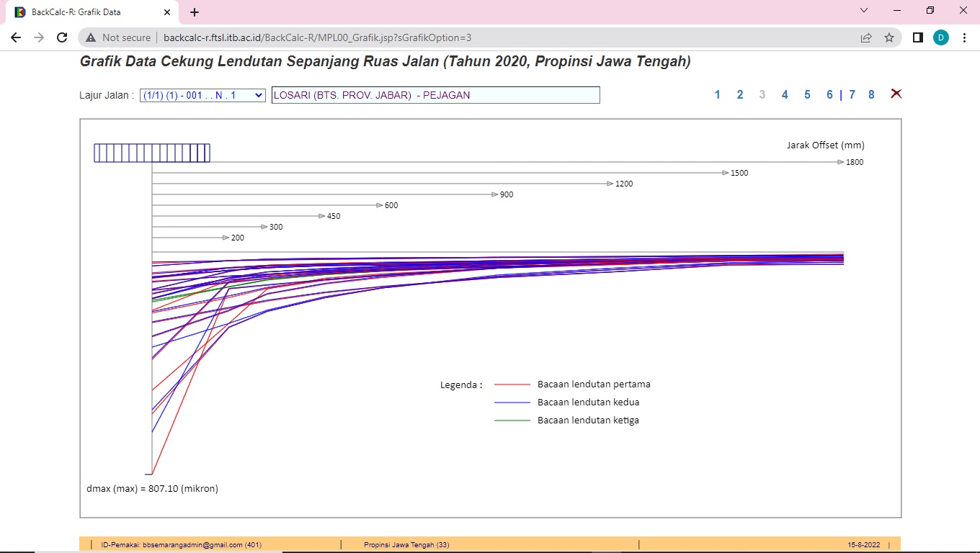Image resolution: width=980 pixels, height=553 pixels.
Task: Click the road section name field
Action: [435, 95]
